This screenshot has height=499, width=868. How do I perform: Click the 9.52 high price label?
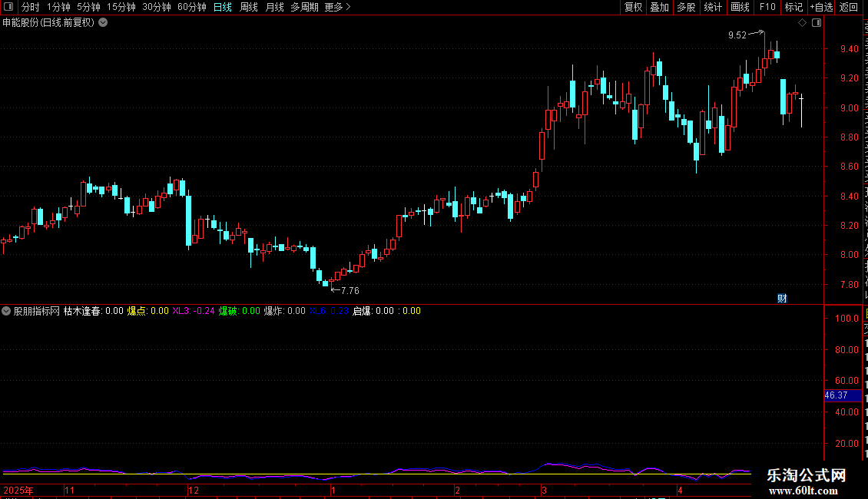pyautogui.click(x=737, y=35)
